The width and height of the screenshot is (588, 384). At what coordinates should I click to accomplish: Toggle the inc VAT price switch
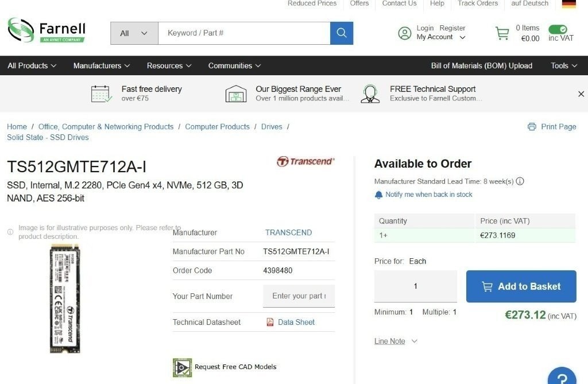click(558, 29)
